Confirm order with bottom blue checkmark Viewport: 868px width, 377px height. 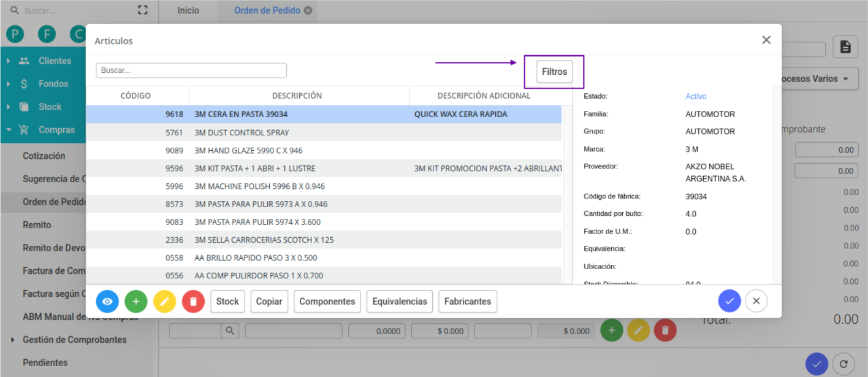(817, 364)
